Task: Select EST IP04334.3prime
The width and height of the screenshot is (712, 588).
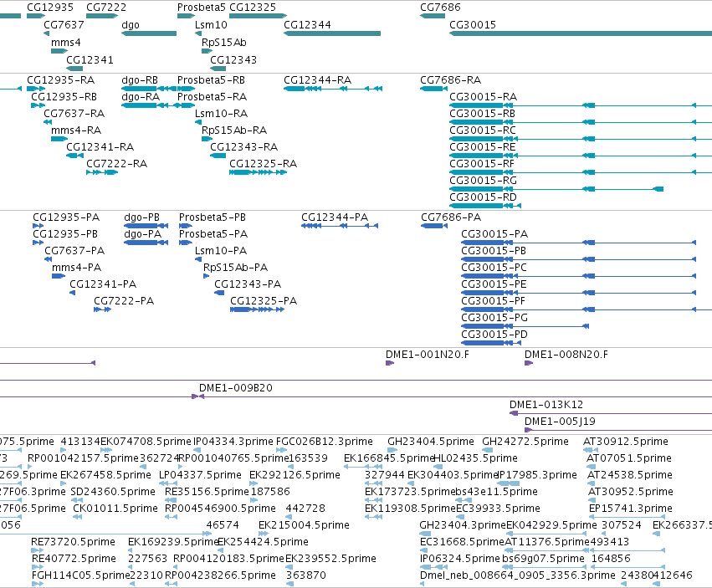Action: coord(233,442)
